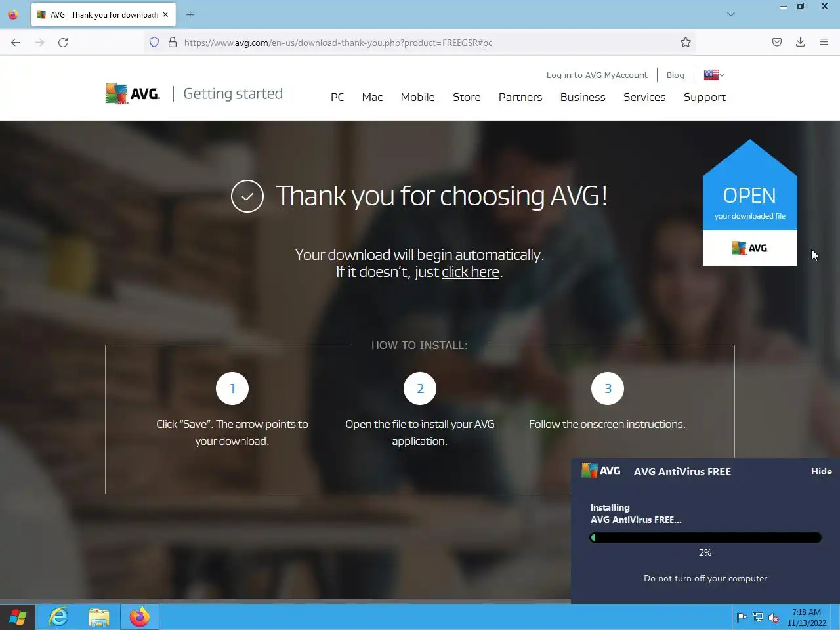The height and width of the screenshot is (630, 840).
Task: Click the site security padlock icon
Action: pos(173,43)
